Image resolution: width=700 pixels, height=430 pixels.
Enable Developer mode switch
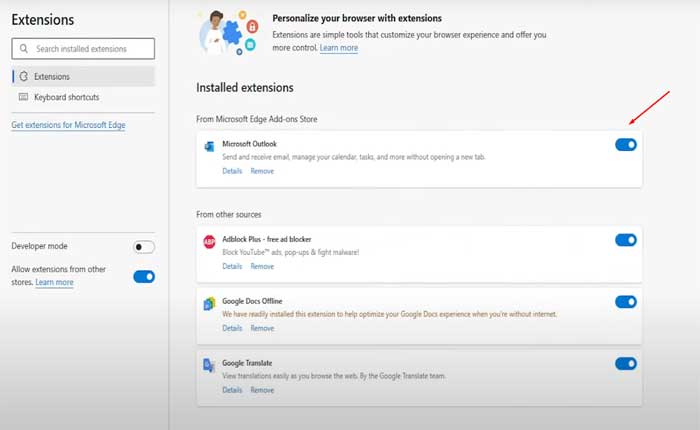[x=144, y=247]
